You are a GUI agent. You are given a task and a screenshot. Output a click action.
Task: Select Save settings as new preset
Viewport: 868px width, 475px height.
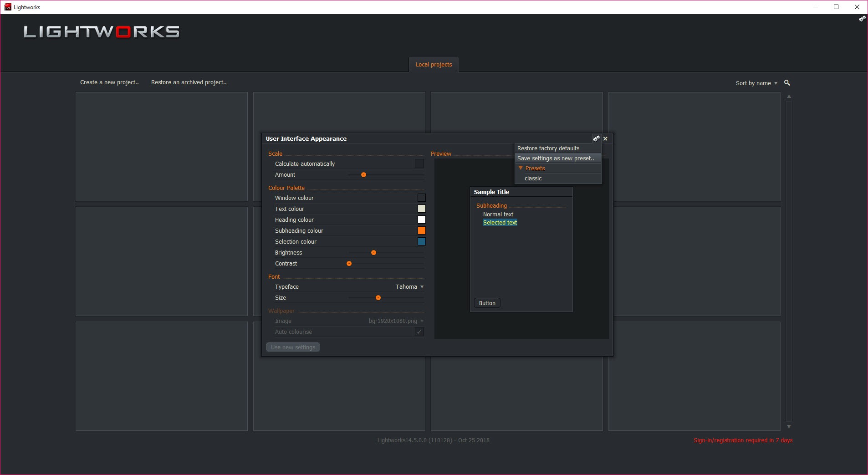tap(558, 158)
